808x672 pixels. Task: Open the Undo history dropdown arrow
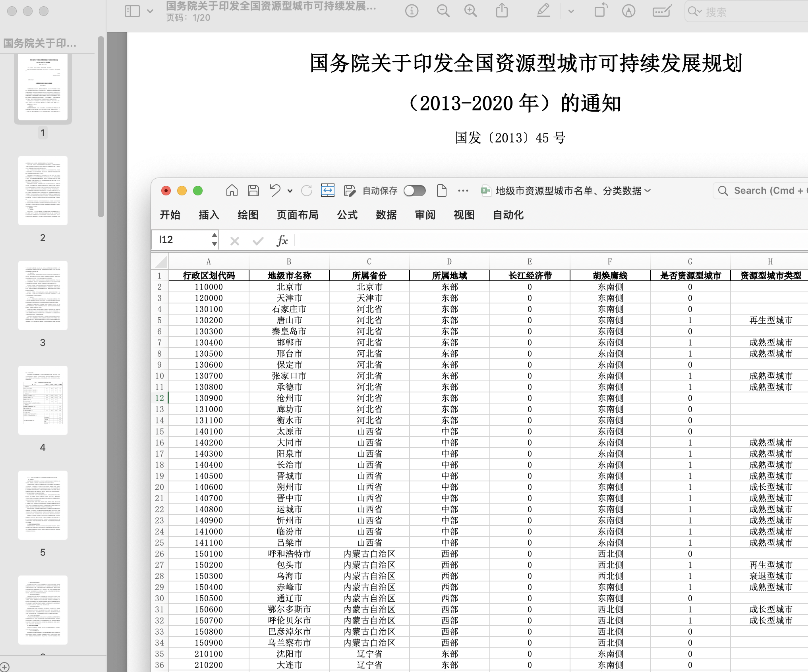[x=290, y=191]
